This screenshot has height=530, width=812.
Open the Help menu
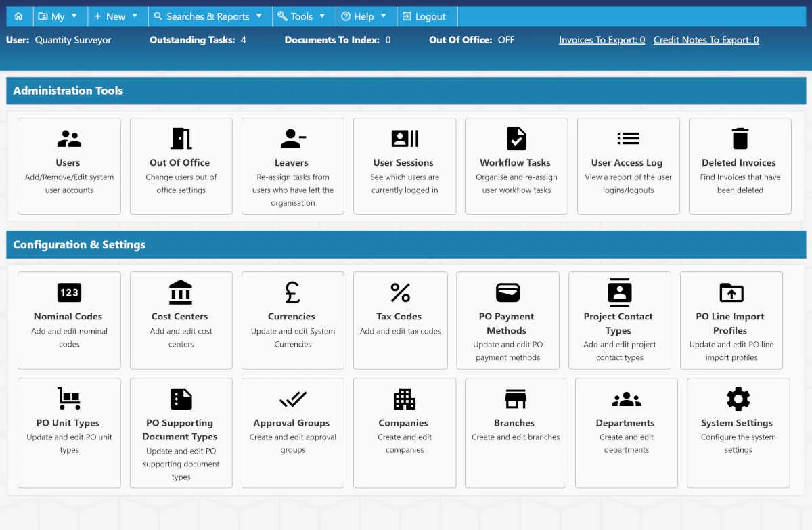pos(364,16)
